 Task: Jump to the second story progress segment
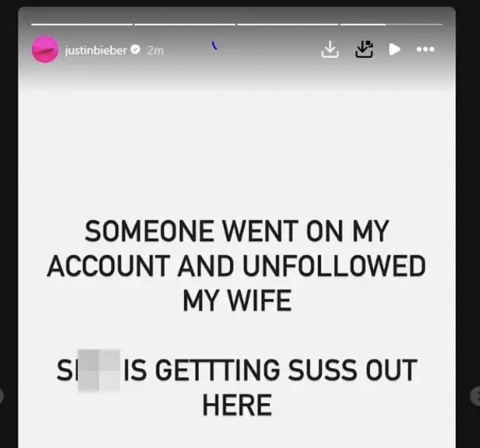pyautogui.click(x=185, y=24)
